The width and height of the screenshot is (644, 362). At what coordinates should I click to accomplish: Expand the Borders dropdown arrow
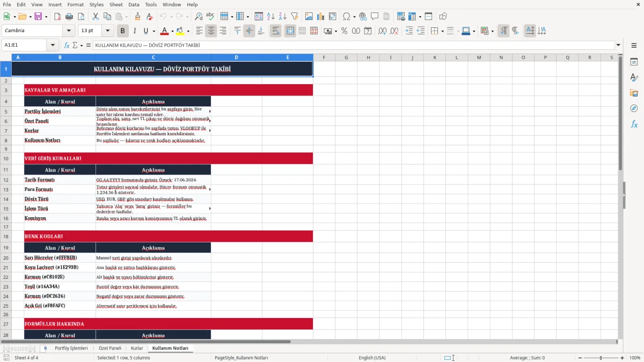442,31
